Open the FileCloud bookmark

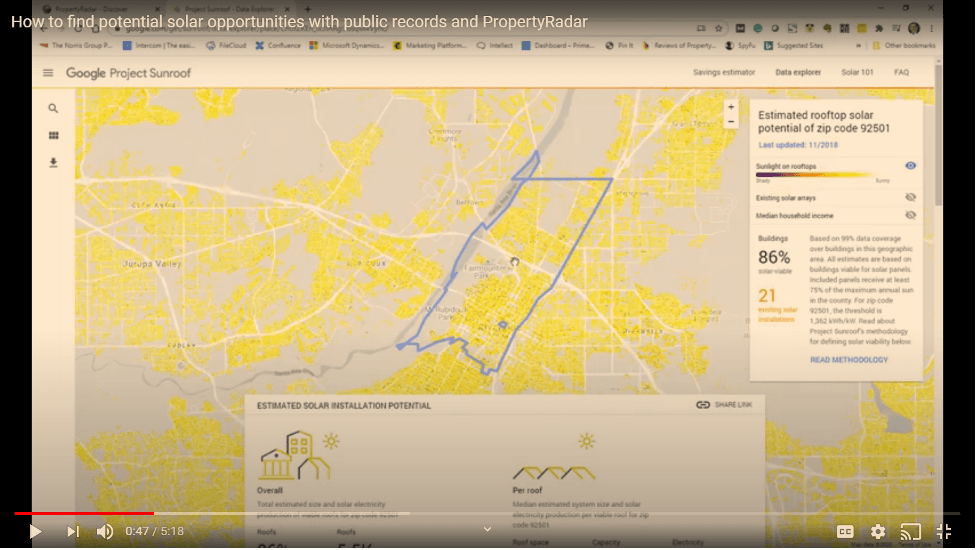tap(226, 45)
